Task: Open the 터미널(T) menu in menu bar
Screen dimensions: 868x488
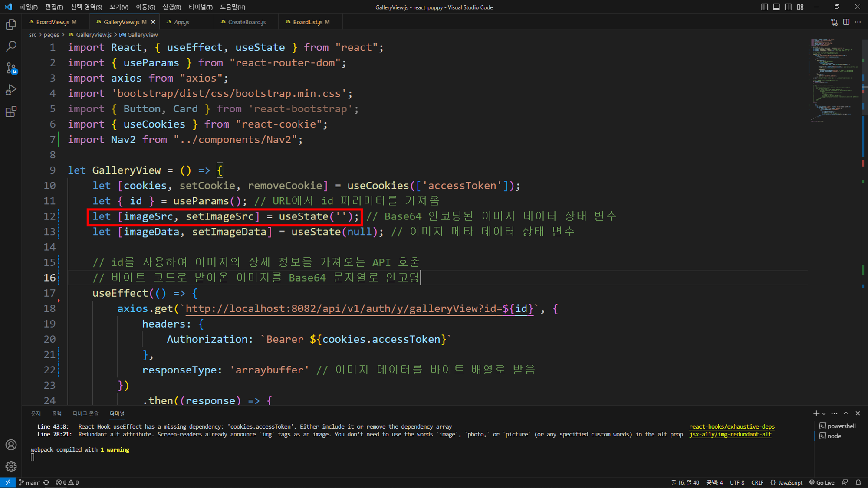Action: click(x=200, y=7)
